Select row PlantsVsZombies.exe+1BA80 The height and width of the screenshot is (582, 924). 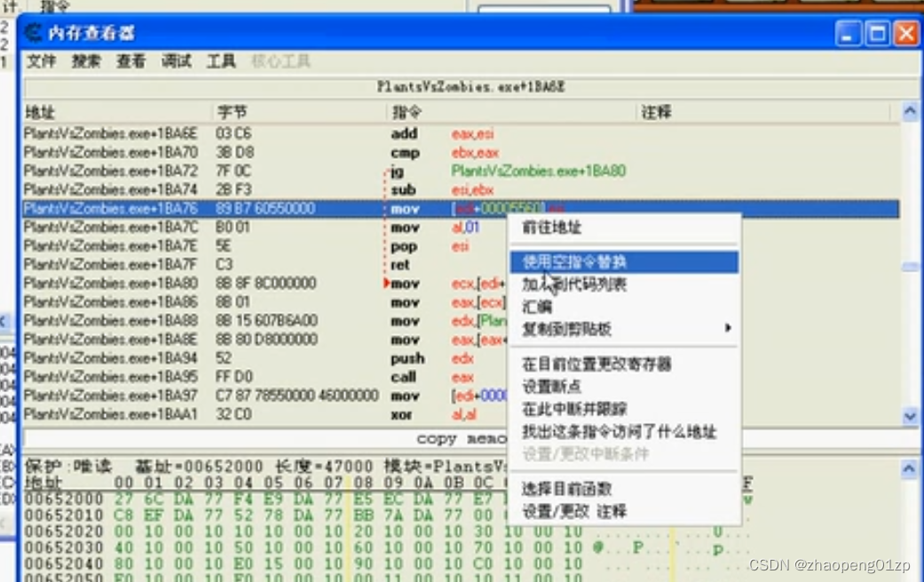pos(265,283)
